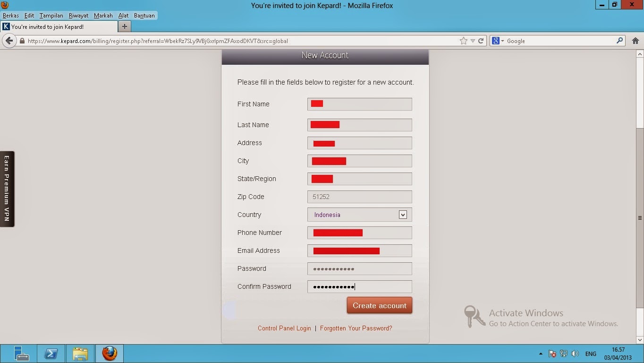Open the Edit menu
Screen dimensions: 644x363
[29, 16]
